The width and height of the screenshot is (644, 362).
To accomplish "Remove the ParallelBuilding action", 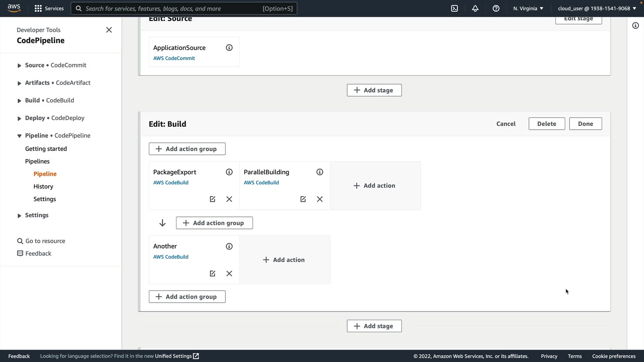I will click(320, 199).
